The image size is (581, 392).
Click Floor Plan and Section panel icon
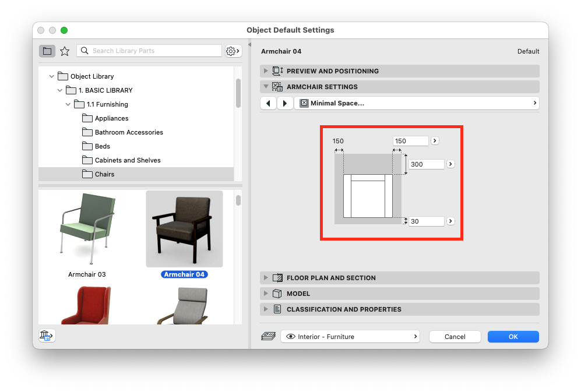point(277,277)
